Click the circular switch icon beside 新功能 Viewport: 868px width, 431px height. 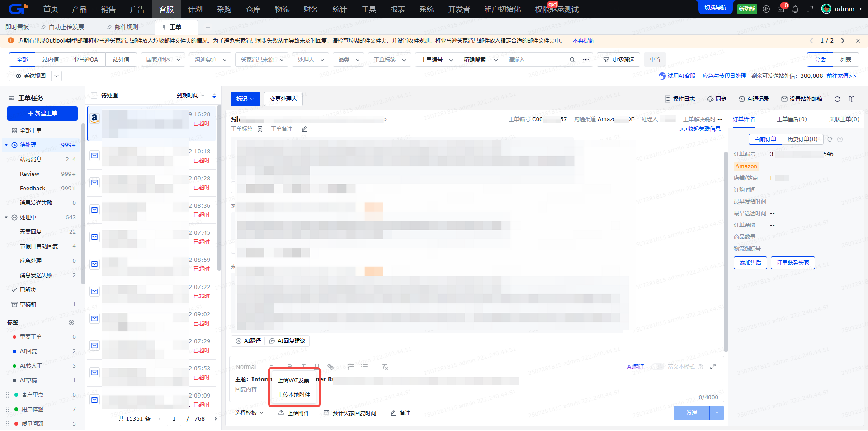(x=766, y=9)
